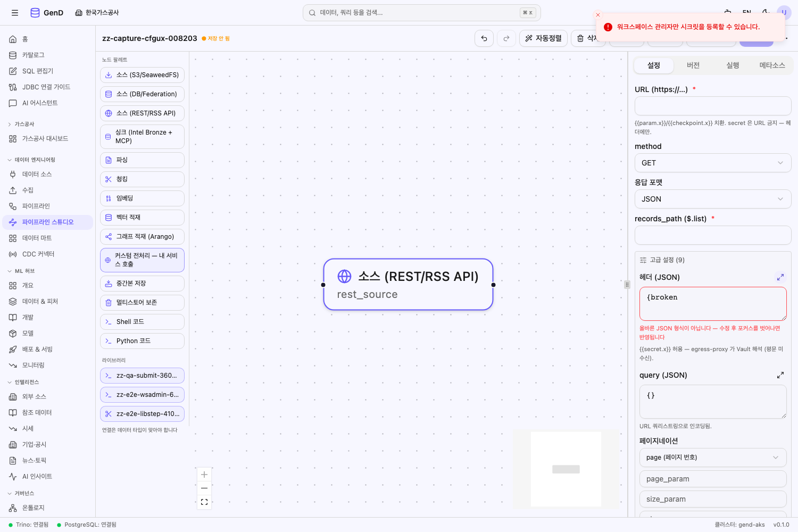Open the method GET dropdown
The image size is (798, 532).
[x=713, y=163]
